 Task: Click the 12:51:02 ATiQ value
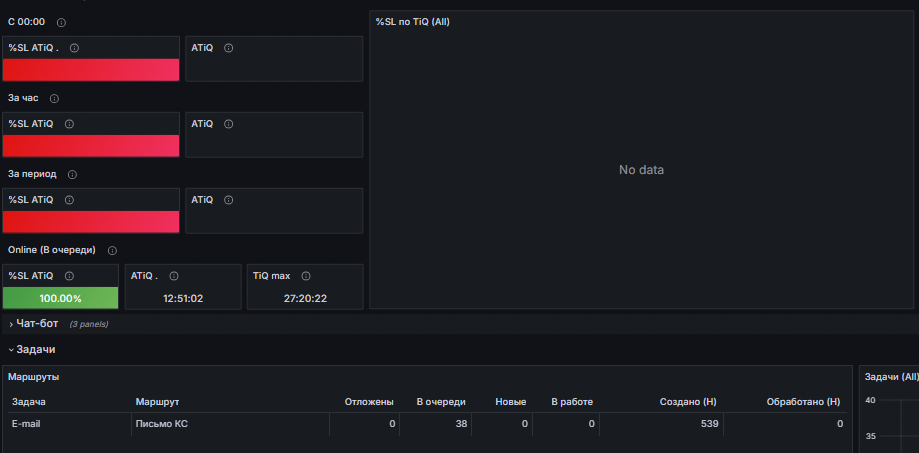[x=183, y=299]
